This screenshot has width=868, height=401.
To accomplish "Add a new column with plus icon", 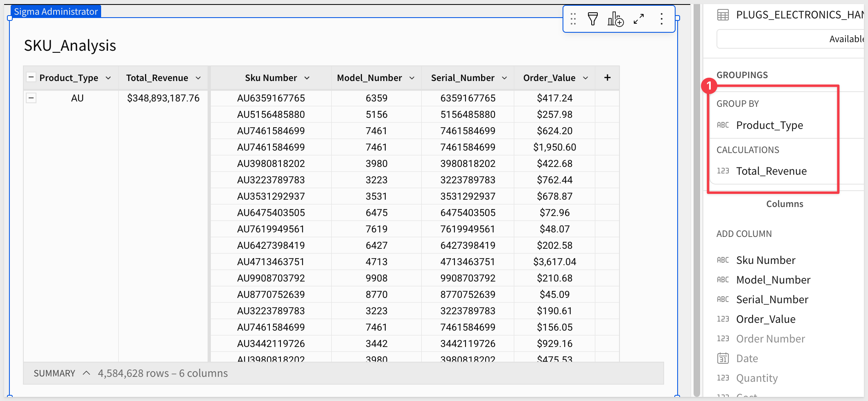I will tap(607, 78).
